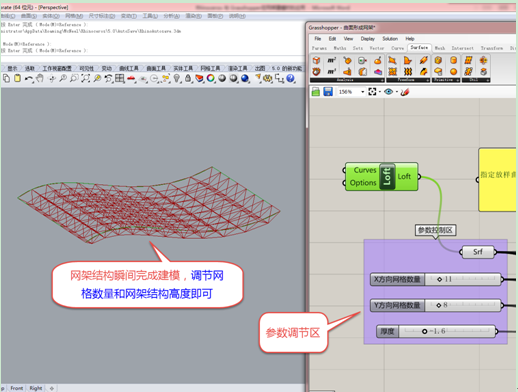
Task: Click the Rhino lock objects padlock icon
Action: point(188,79)
